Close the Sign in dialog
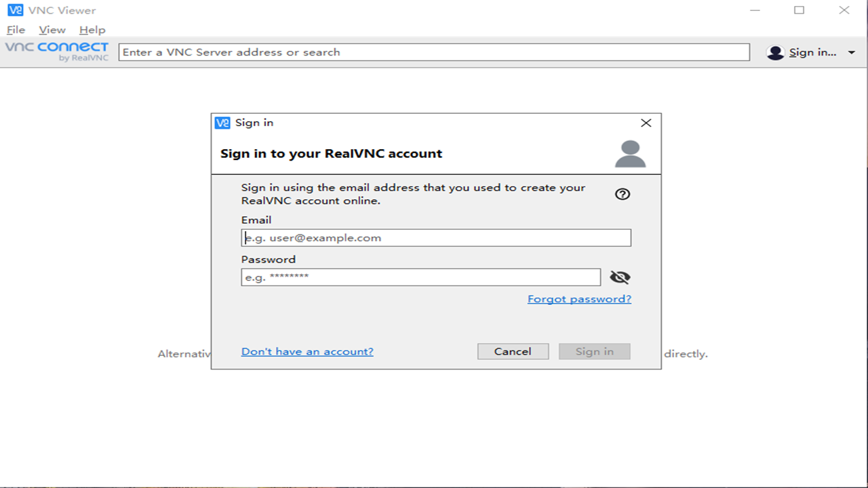The image size is (868, 488). (646, 123)
